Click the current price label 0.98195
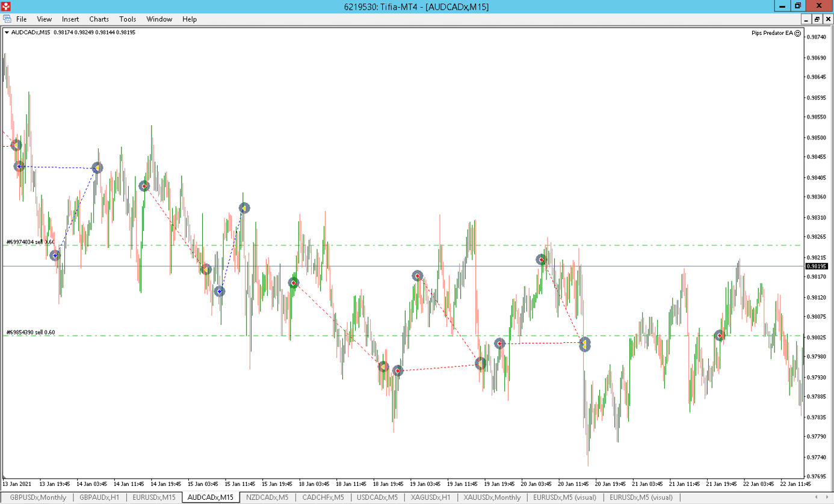Viewport: 834px width, 504px height. point(817,266)
